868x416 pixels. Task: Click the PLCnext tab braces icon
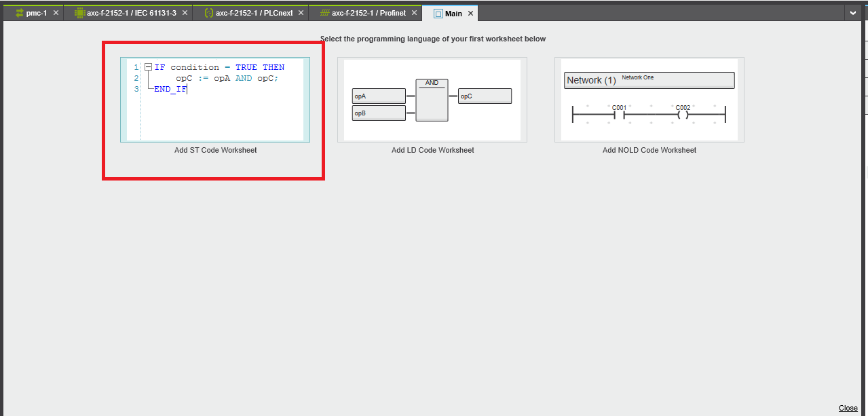point(209,13)
